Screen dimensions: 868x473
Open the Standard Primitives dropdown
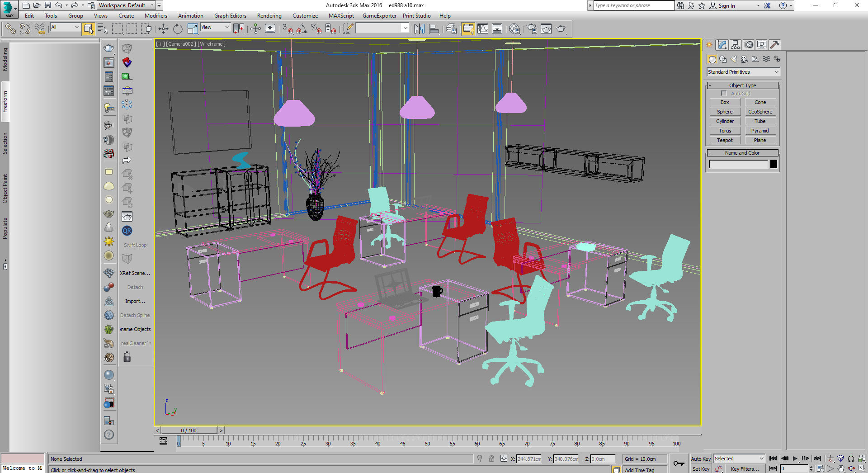743,72
